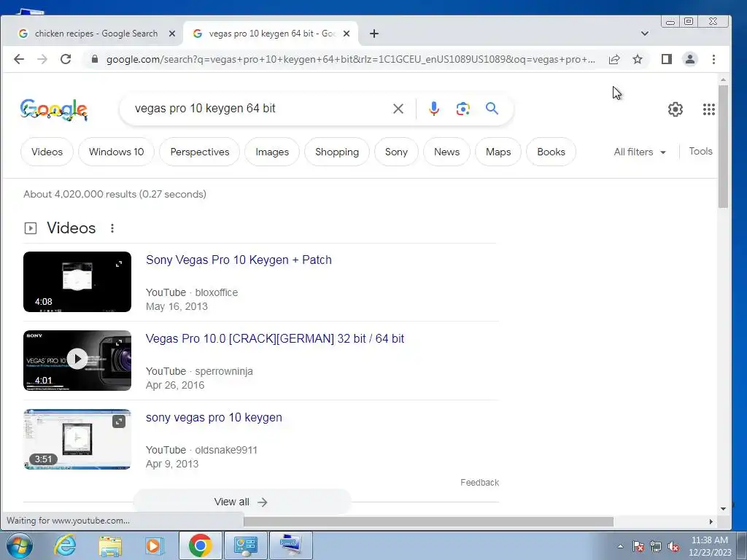
Task: Select the Images filter chip
Action: click(272, 152)
